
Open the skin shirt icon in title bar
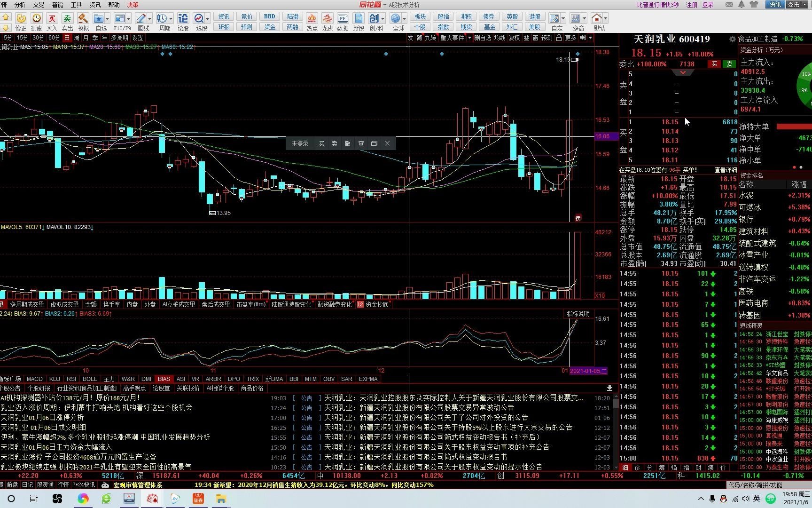coord(755,4)
